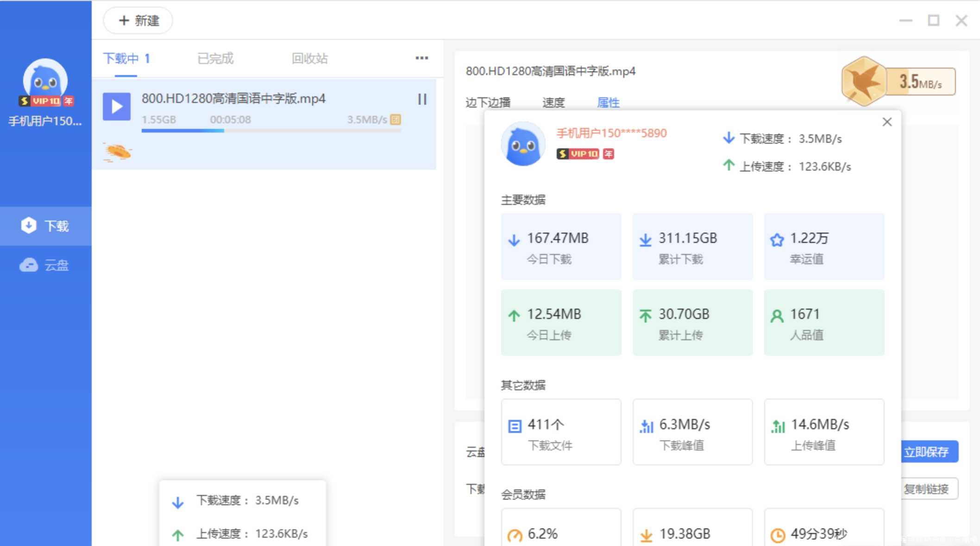980x546 pixels.
Task: Click the VIP10 badge in the popup
Action: tap(578, 154)
